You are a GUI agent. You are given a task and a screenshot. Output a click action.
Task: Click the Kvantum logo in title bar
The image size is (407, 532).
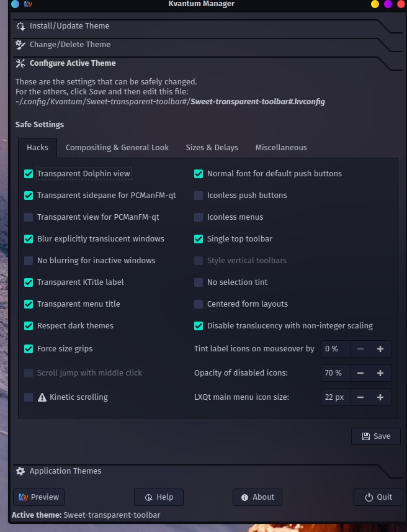click(x=28, y=4)
